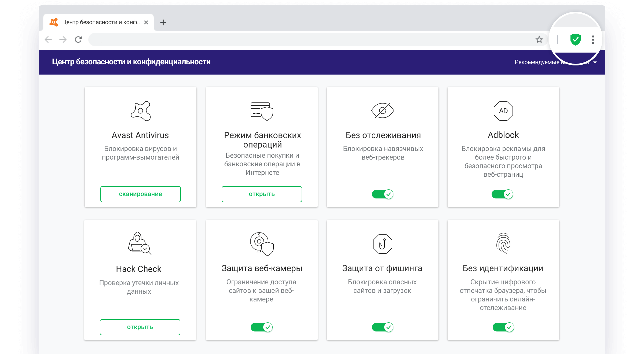Viewport: 644px width, 354px height.
Task: Switch off Защита от фишинга toggle
Action: pos(382,327)
